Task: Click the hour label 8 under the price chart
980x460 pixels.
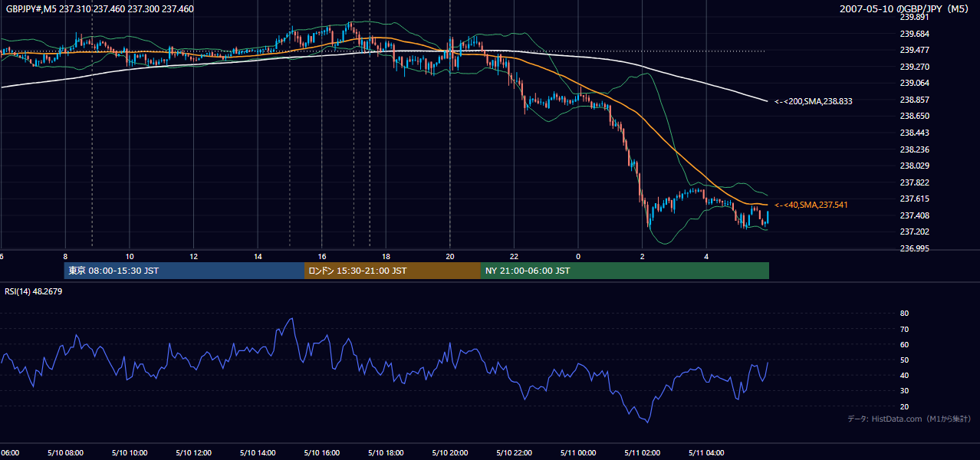Action: click(x=65, y=257)
